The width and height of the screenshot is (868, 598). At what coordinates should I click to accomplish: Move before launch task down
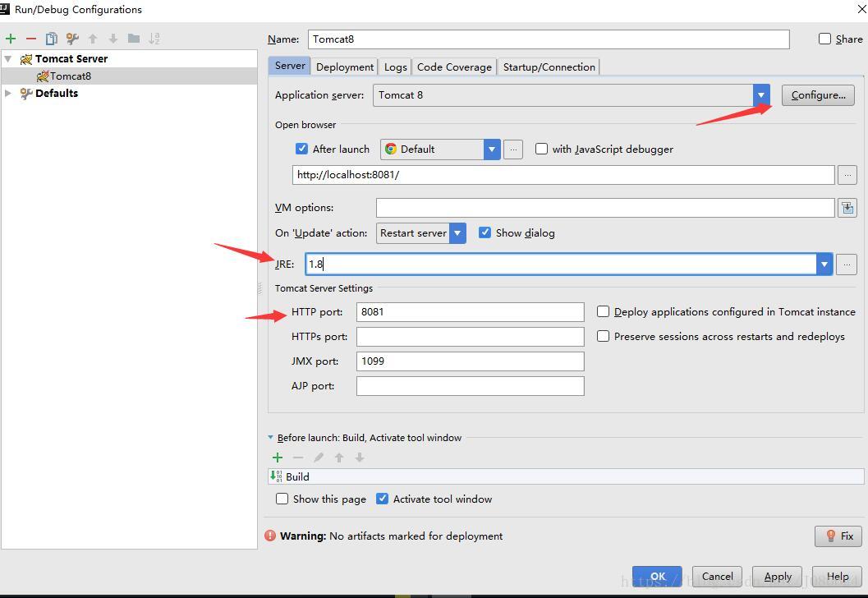point(359,458)
